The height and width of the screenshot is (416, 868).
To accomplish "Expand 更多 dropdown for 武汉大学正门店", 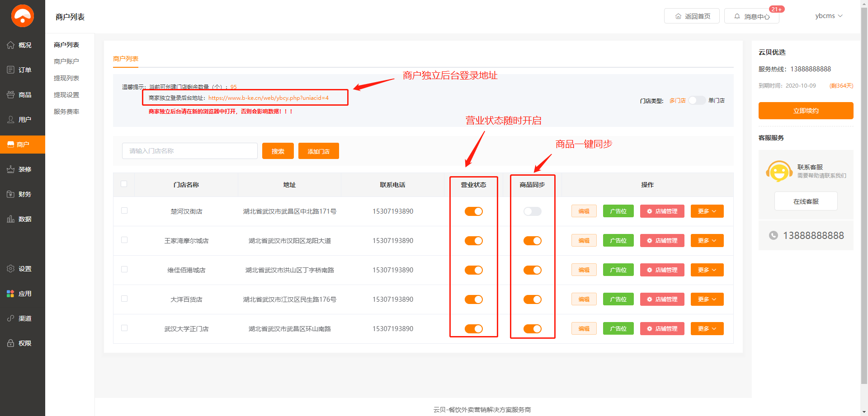I will [707, 329].
